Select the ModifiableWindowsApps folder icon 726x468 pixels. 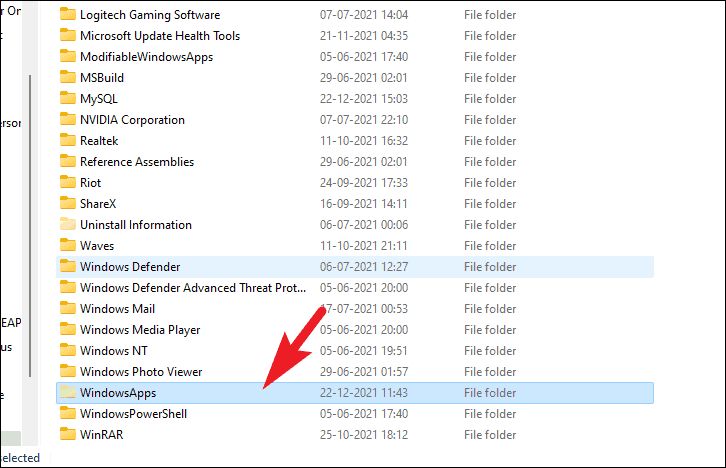pos(68,56)
